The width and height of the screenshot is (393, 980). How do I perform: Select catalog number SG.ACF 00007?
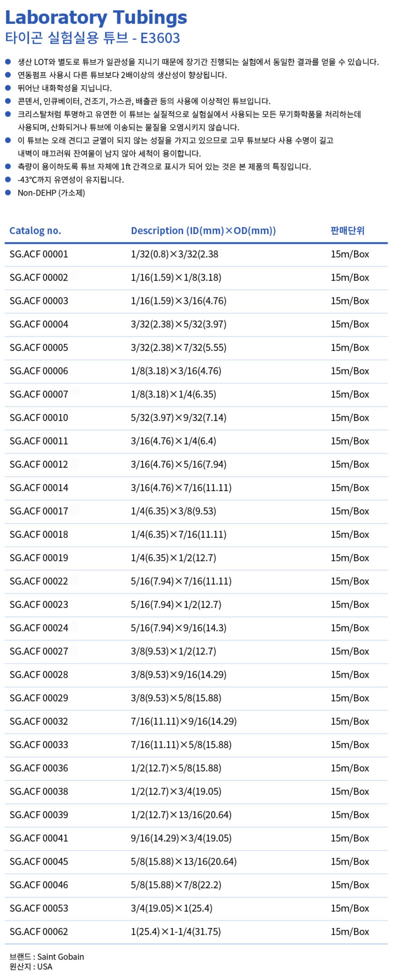39,394
